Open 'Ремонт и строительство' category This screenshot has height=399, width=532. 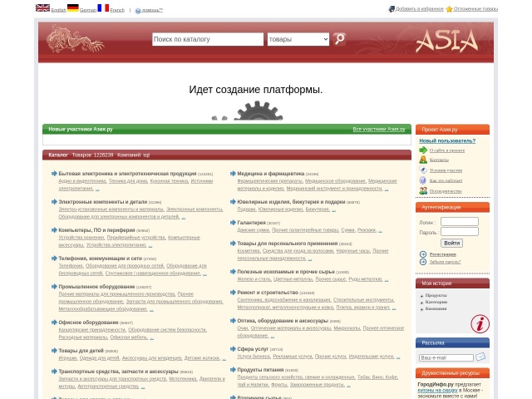(x=268, y=293)
